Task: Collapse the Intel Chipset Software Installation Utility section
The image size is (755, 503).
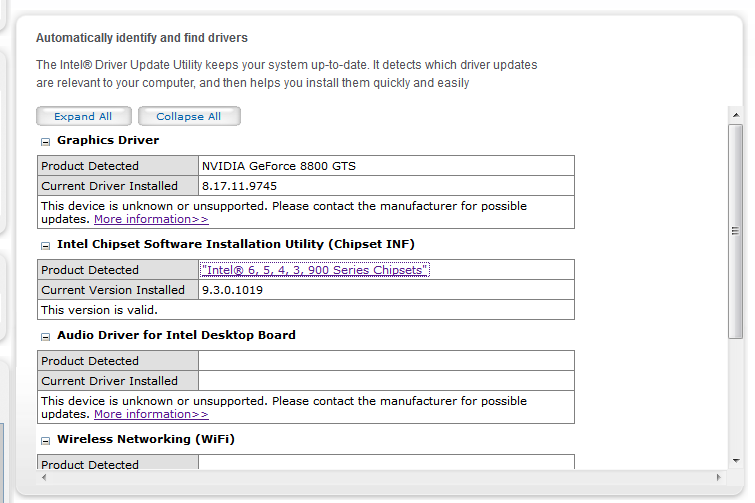Action: pos(45,245)
